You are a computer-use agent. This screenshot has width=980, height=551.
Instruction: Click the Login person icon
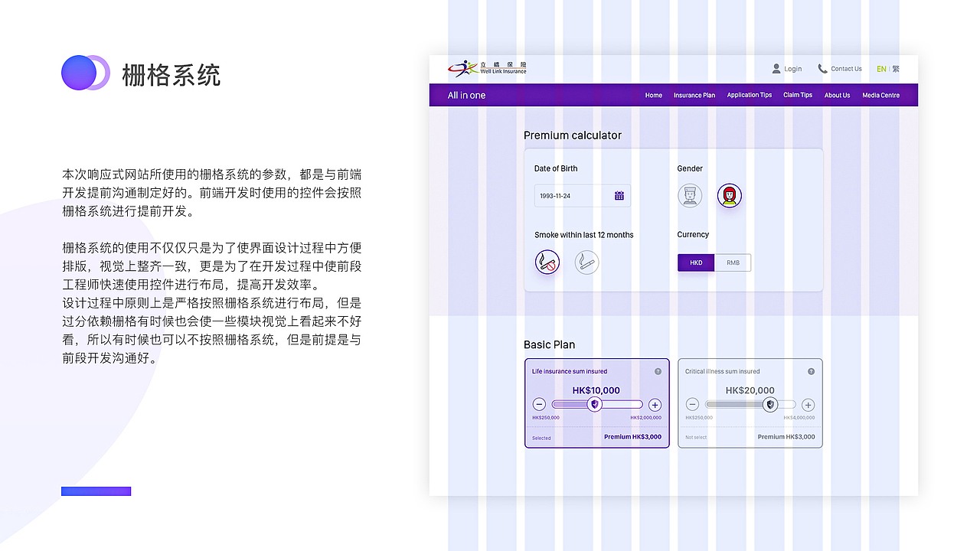(776, 69)
